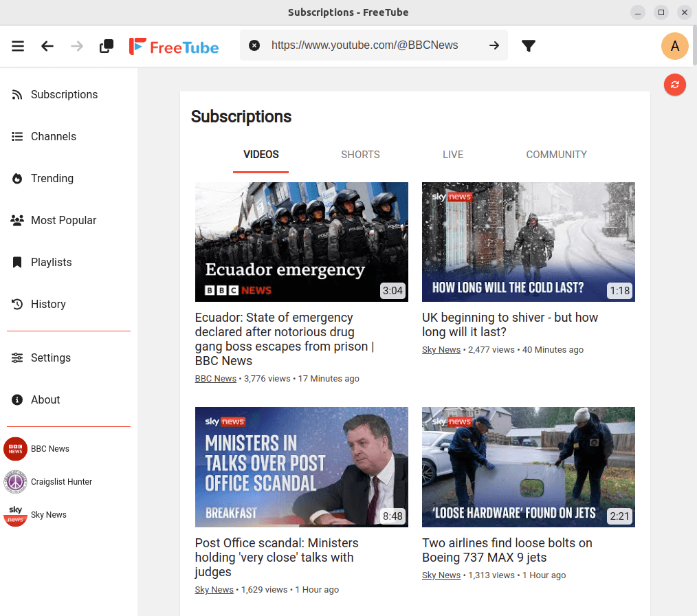Screen dimensions: 697x616
Task: Click the Playlists bookmark icon
Action: tap(17, 262)
